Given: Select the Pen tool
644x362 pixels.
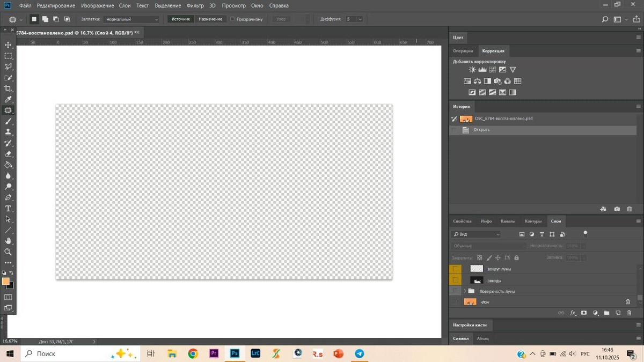Looking at the screenshot, I should pyautogui.click(x=8, y=197).
